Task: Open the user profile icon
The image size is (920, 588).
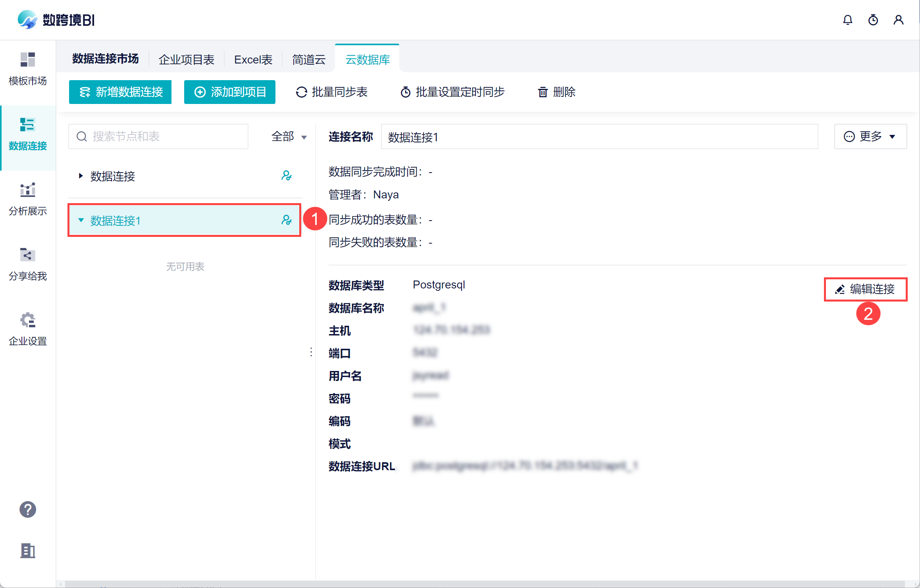Action: [x=898, y=20]
